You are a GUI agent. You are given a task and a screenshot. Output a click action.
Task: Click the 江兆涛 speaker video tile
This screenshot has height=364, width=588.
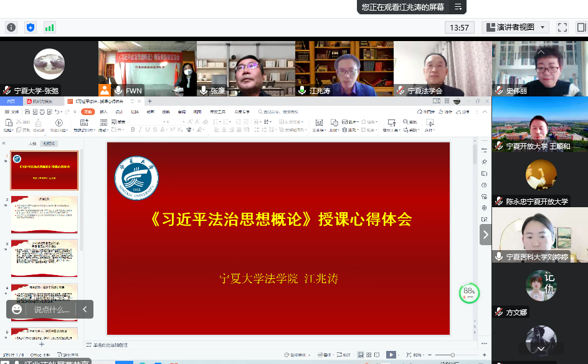(x=344, y=68)
